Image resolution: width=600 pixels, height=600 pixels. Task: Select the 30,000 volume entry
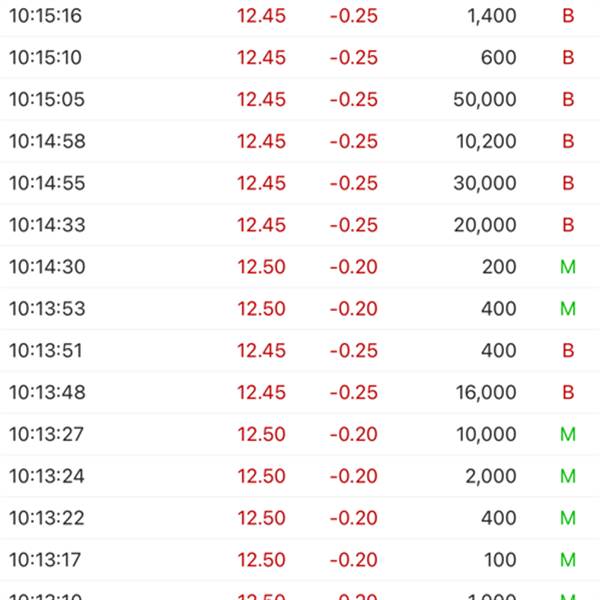485,183
